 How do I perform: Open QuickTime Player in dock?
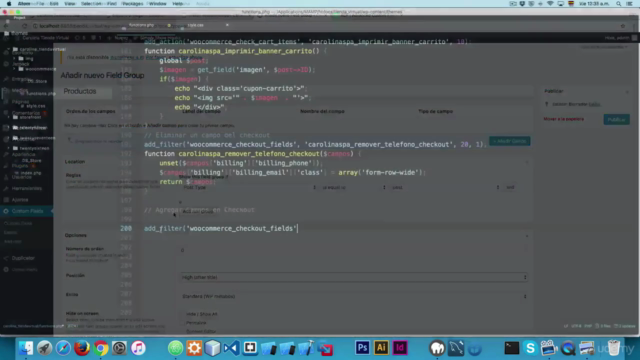(x=568, y=348)
